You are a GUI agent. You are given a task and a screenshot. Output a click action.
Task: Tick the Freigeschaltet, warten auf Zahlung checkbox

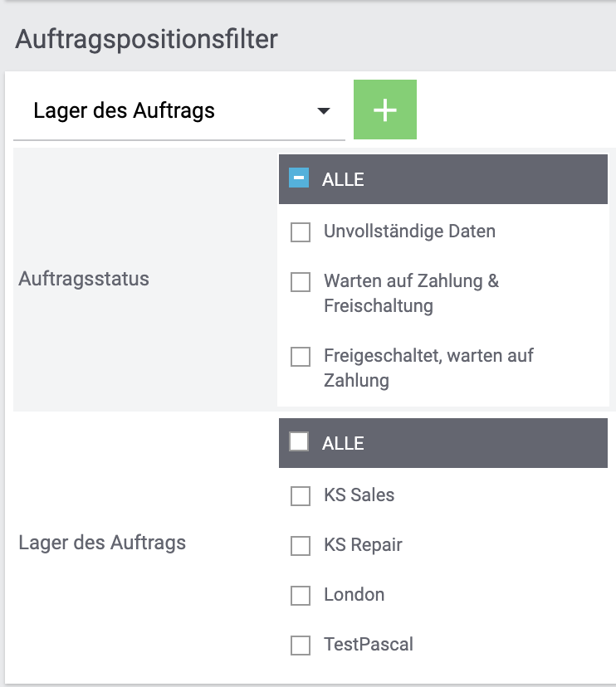(x=301, y=358)
